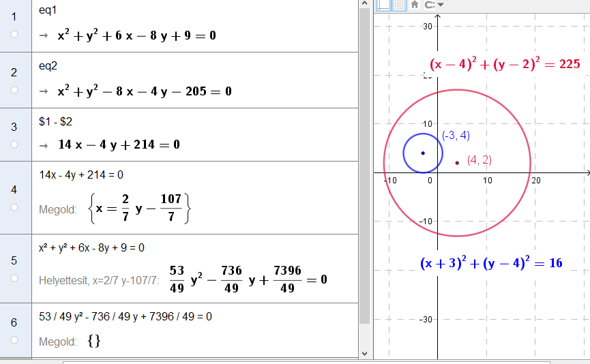Open the point capturing dropdown arrow
Image resolution: width=590 pixels, height=364 pixels.
coord(441,4)
